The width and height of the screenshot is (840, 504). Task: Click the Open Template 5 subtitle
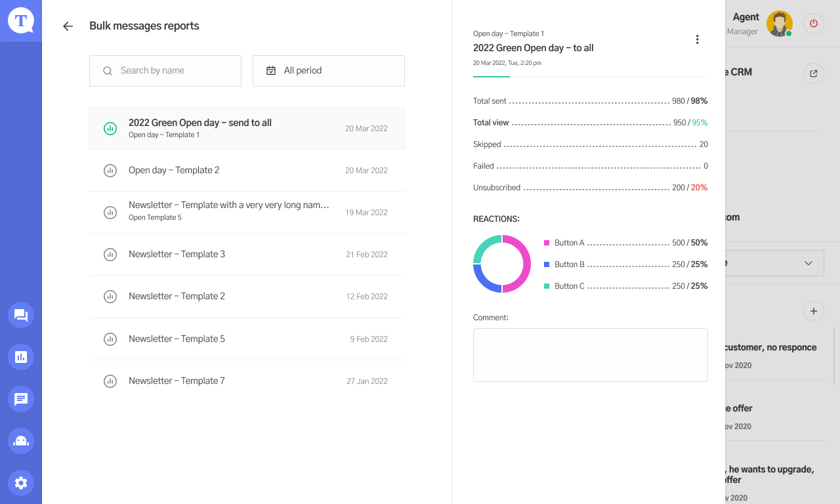155,218
